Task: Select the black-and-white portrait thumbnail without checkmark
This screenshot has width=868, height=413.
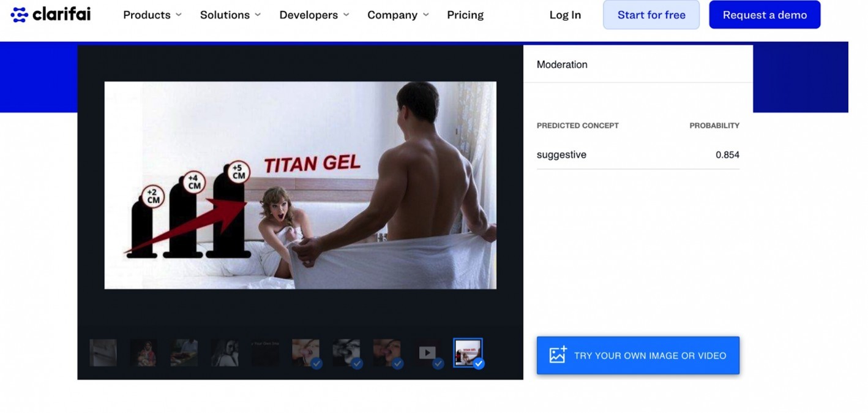Action: [225, 352]
